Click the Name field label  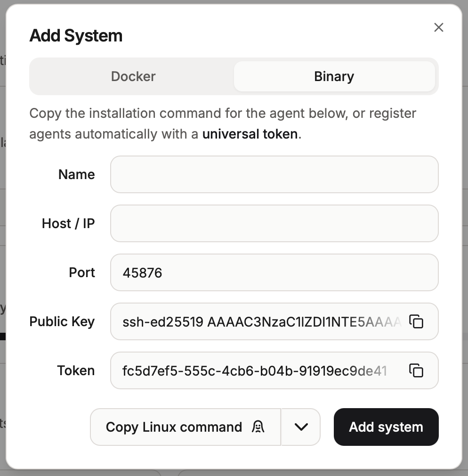[x=76, y=174]
